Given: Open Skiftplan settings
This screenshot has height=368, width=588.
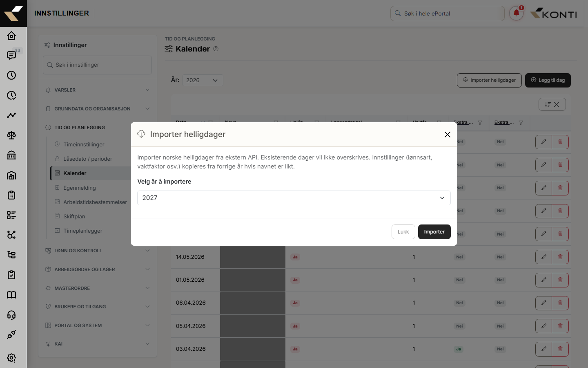Looking at the screenshot, I should [74, 216].
